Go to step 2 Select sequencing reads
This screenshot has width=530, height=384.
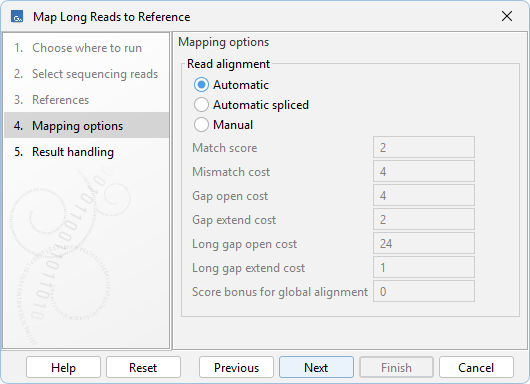pyautogui.click(x=87, y=74)
